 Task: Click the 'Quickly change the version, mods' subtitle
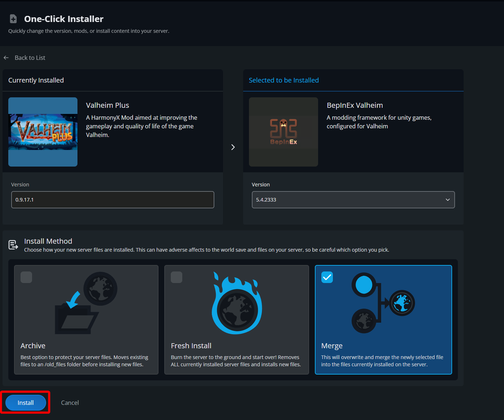pyautogui.click(x=89, y=31)
